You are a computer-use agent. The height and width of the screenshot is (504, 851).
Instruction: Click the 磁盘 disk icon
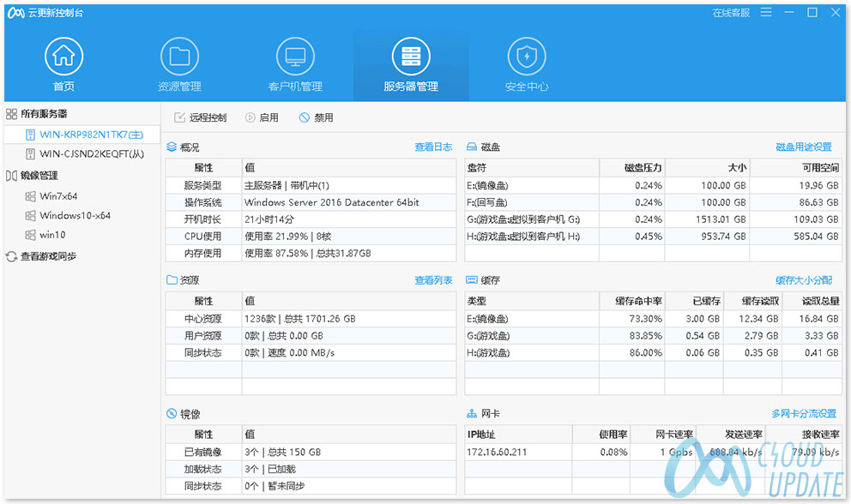(x=472, y=147)
